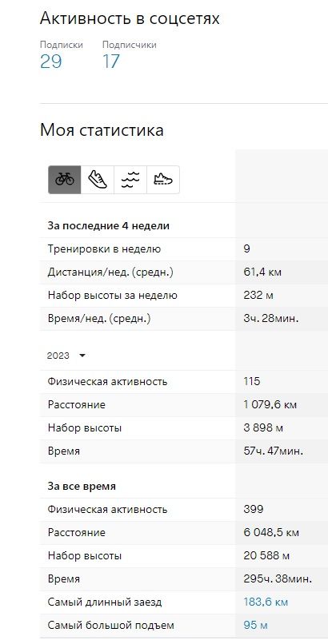Open longest ride 183,6 км link
This screenshot has width=328, height=644.
coord(266,602)
